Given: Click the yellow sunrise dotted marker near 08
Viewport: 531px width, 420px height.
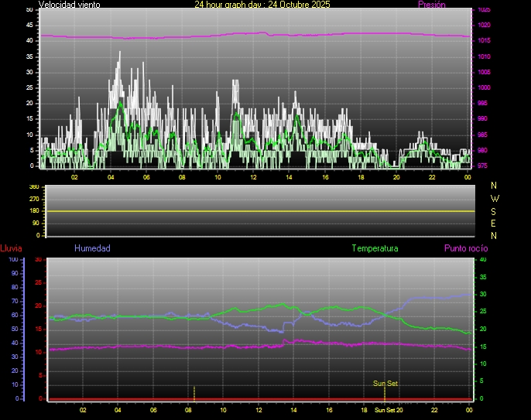Looking at the screenshot, I should point(194,392).
